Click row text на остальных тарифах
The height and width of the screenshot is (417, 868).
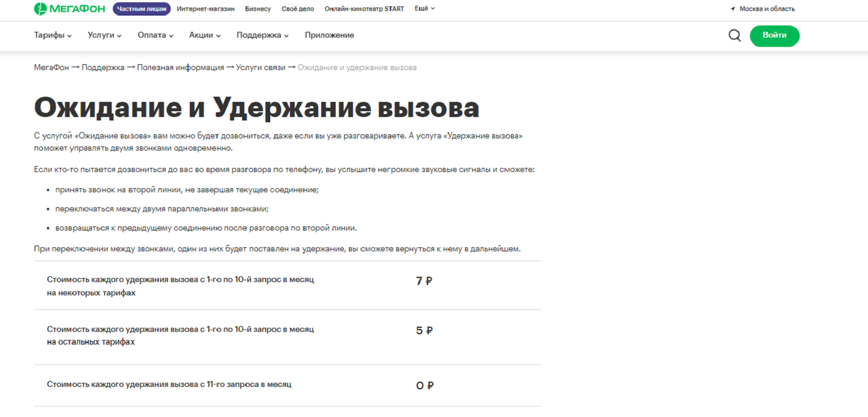[91, 342]
